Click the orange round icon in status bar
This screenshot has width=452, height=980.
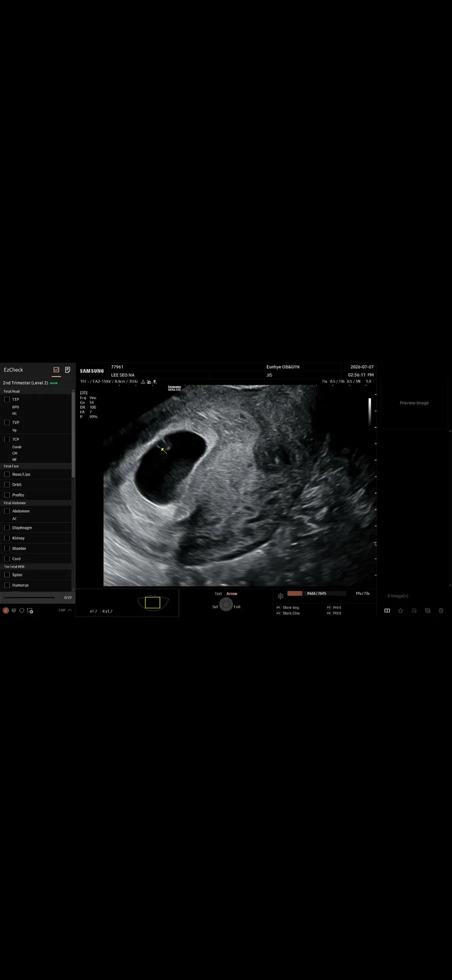pyautogui.click(x=6, y=610)
